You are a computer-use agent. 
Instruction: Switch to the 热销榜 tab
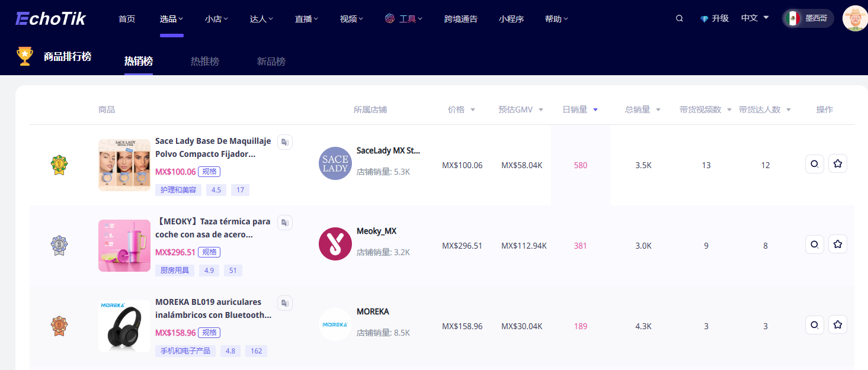[139, 62]
